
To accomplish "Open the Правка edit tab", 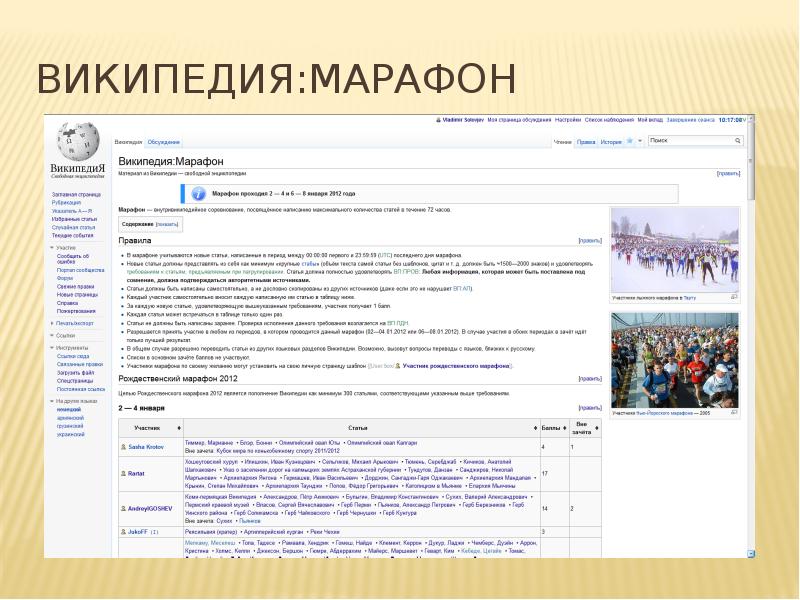I will (x=586, y=142).
